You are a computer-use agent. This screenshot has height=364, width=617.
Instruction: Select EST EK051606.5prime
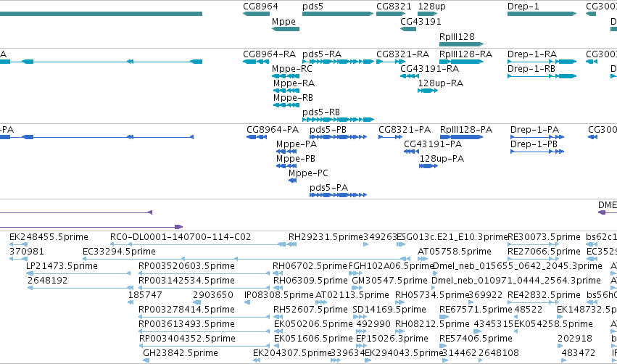[x=313, y=339]
